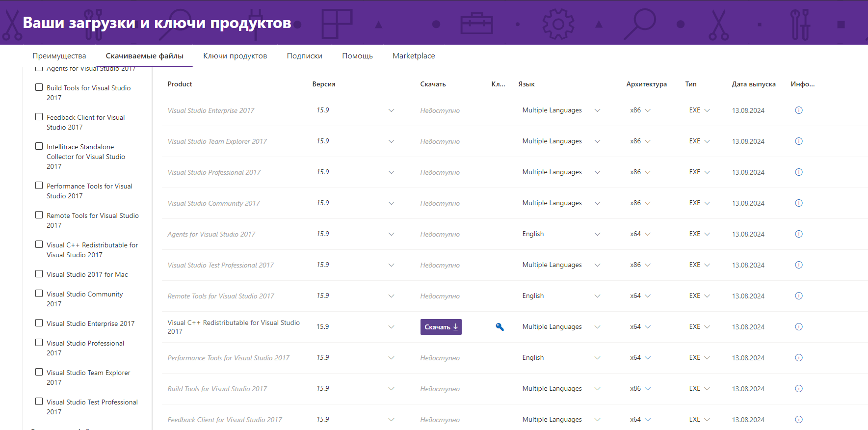This screenshot has height=430, width=868.
Task: Open info for Visual C++ Redistributable row
Action: (x=798, y=327)
